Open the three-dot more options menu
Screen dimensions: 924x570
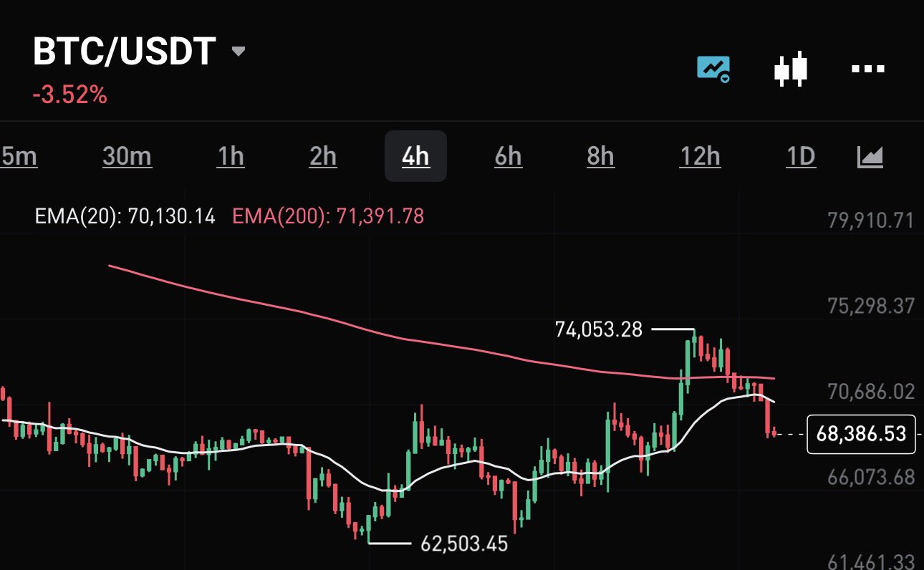(867, 69)
